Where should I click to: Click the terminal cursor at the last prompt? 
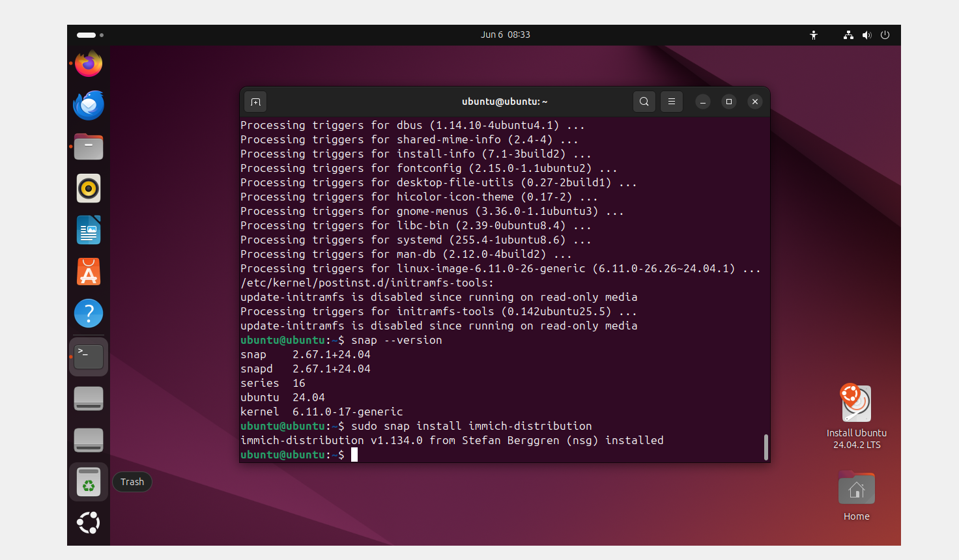click(354, 455)
